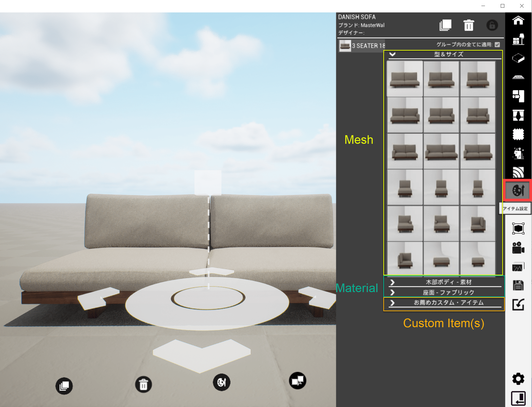Select the 3D box floor icon

(518, 58)
